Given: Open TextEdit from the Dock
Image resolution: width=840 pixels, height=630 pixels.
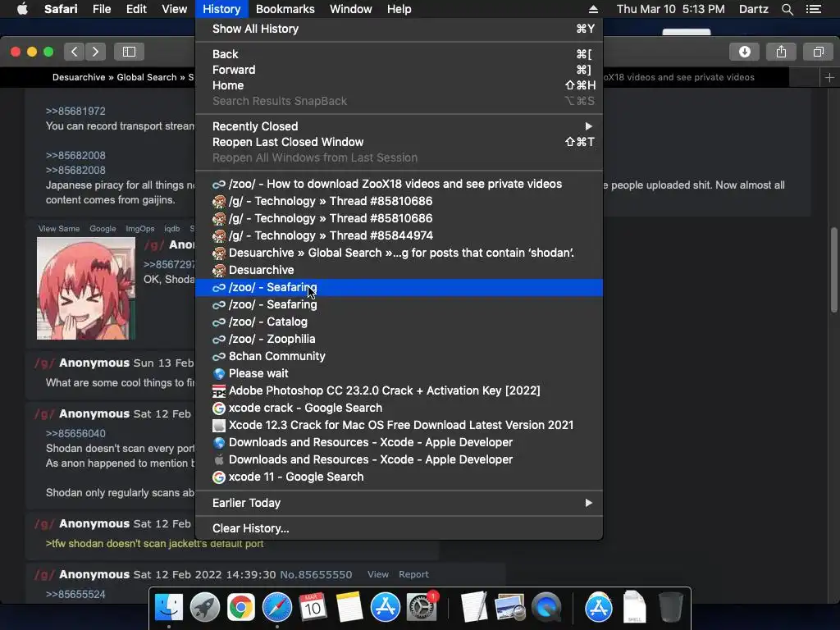Looking at the screenshot, I should pos(473,608).
